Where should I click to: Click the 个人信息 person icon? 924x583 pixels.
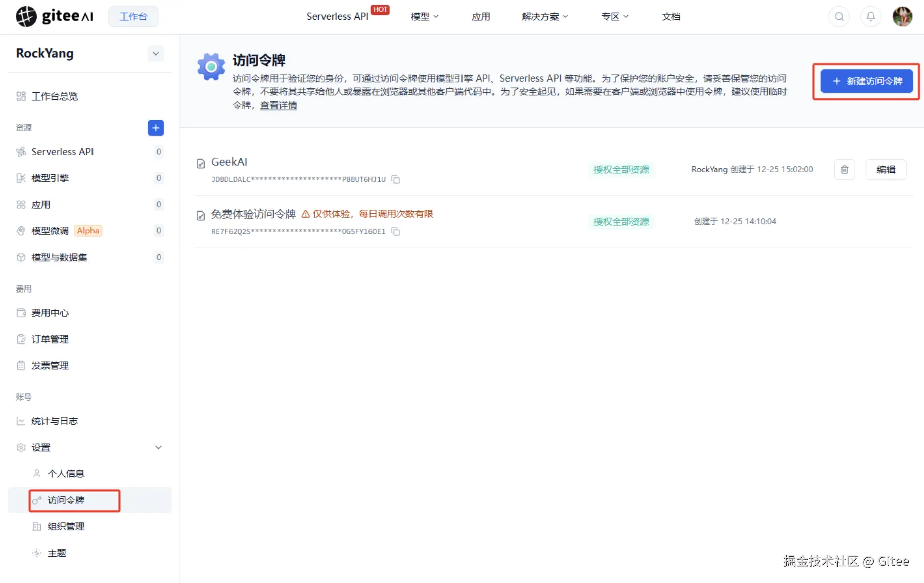click(37, 473)
